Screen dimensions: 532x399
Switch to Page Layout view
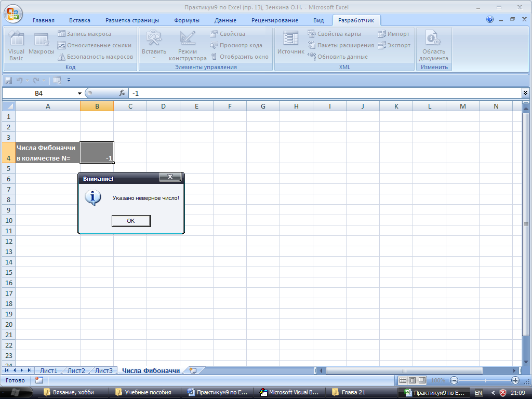[x=412, y=380]
